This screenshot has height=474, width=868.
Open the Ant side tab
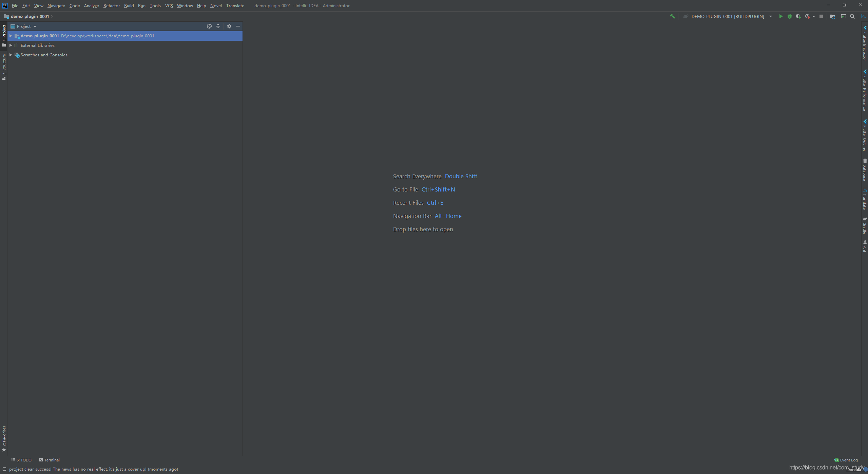tap(865, 246)
